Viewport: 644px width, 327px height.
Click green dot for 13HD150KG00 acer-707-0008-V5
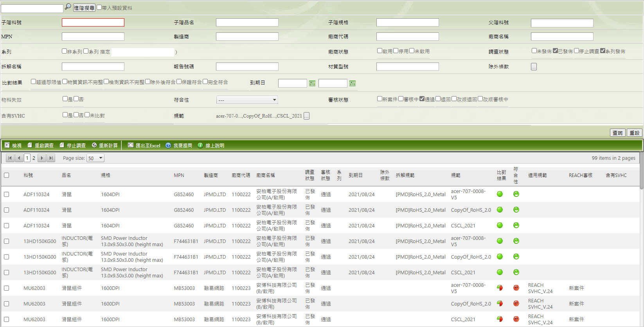click(x=500, y=241)
